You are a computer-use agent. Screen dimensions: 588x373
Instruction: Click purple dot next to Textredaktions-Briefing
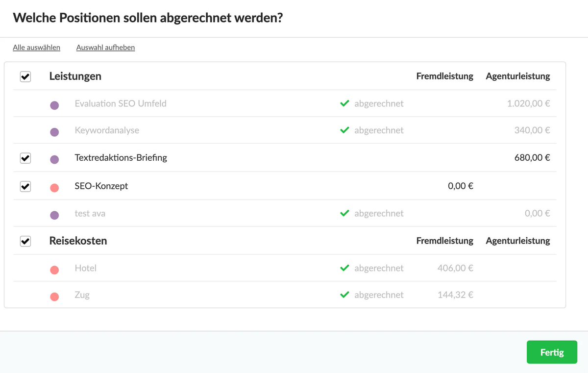click(54, 159)
